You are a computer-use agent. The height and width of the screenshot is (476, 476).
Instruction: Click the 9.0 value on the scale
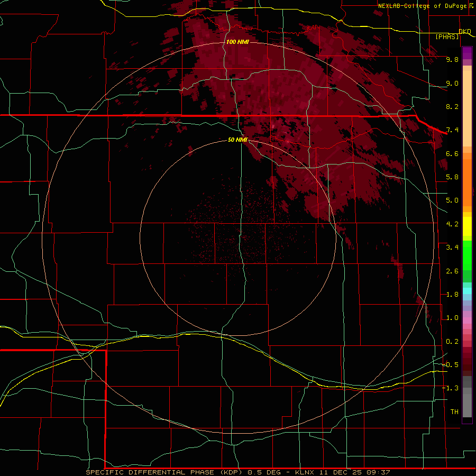pyautogui.click(x=452, y=83)
